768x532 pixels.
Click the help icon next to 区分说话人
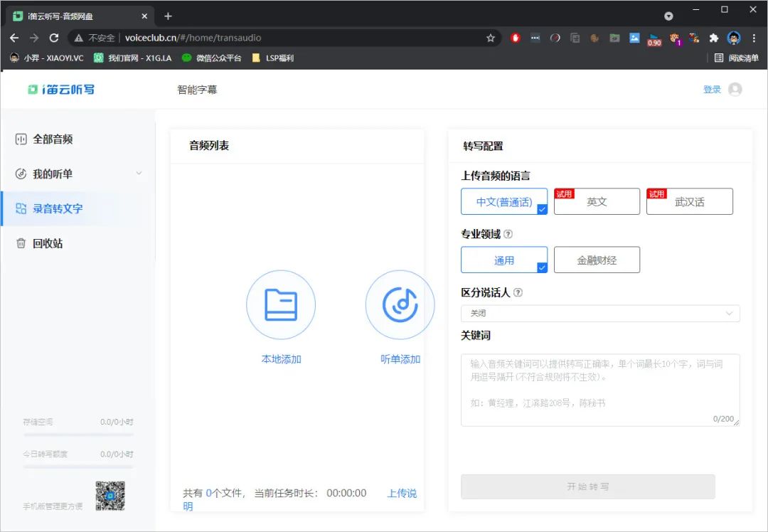pos(518,292)
